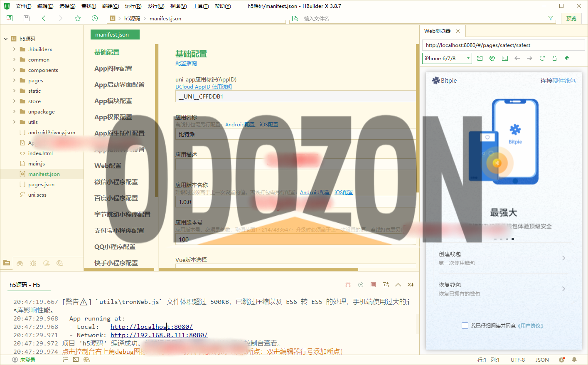Click the AppID field __UNI__CFFDDB1

295,96
